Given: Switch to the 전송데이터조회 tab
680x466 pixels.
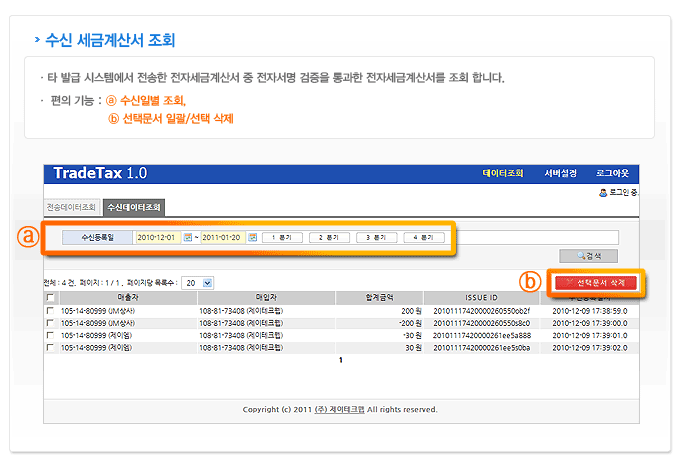Looking at the screenshot, I should (x=72, y=207).
